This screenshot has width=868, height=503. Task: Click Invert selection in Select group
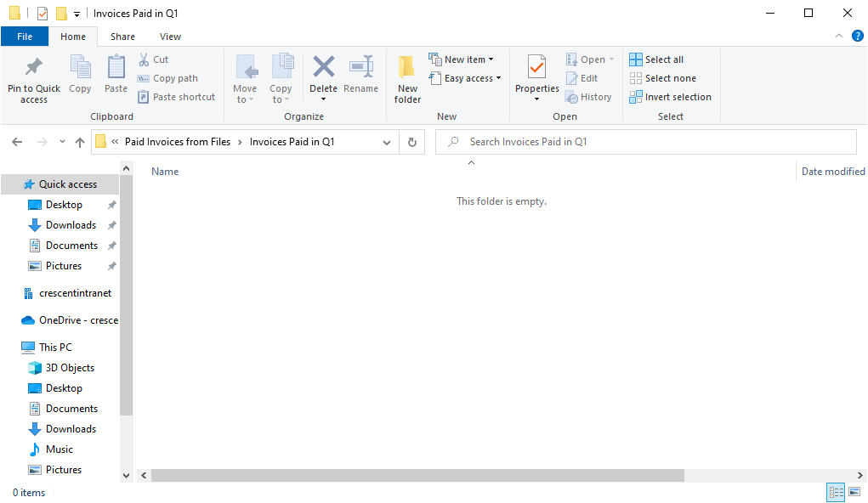pos(670,96)
